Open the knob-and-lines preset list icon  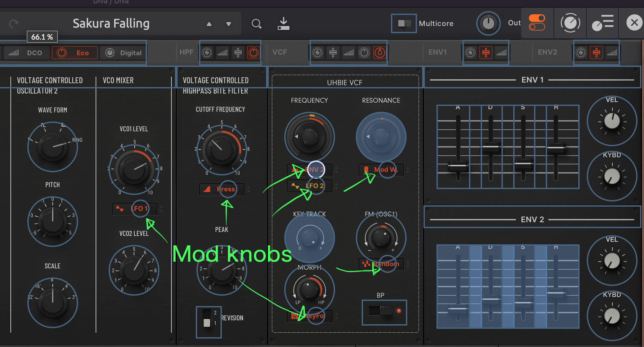tap(603, 23)
